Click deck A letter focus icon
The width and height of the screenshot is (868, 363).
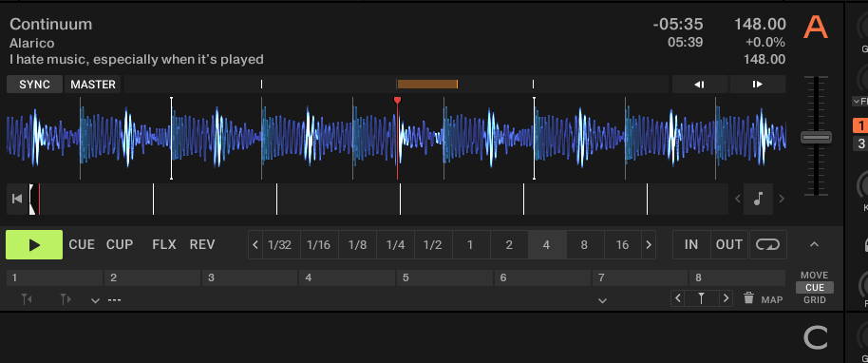[x=816, y=28]
